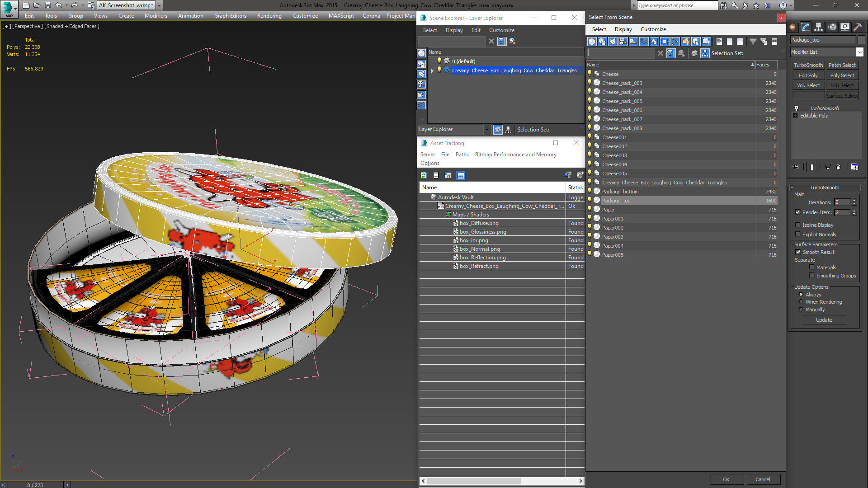
Task: Click the search field in Select From Scene
Action: [621, 53]
